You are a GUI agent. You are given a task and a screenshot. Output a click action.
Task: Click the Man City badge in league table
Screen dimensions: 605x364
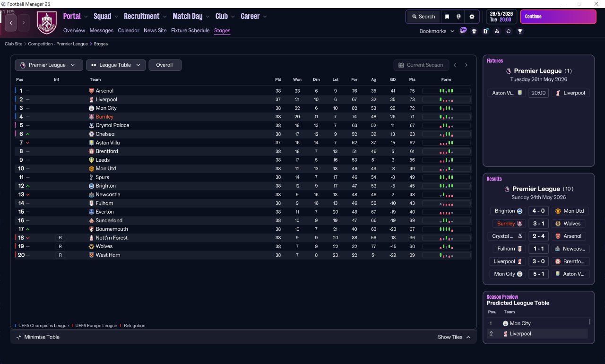(92, 108)
